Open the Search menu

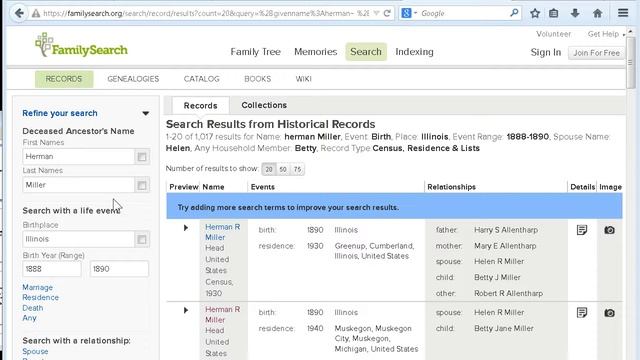click(x=366, y=52)
